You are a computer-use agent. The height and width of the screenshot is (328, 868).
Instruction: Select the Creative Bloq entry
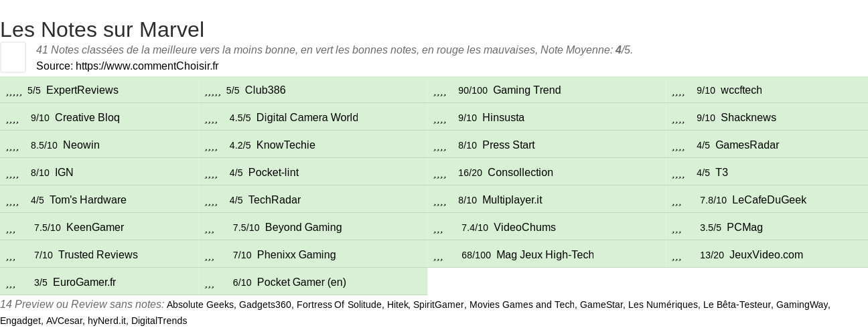pyautogui.click(x=99, y=117)
